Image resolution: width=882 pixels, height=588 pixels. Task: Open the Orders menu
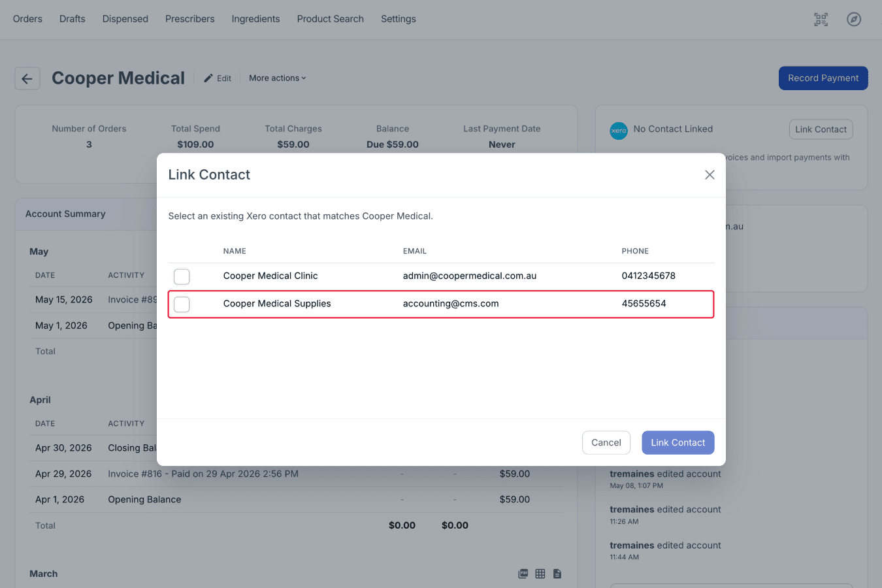pos(27,19)
